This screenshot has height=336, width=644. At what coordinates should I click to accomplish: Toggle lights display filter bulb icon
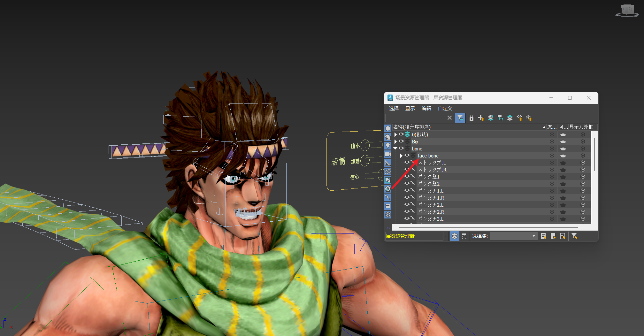(x=388, y=146)
